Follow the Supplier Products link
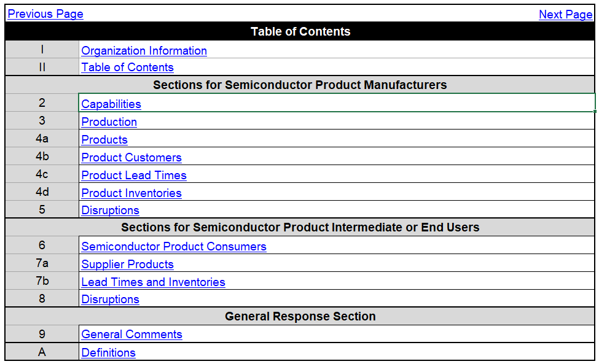 (127, 265)
